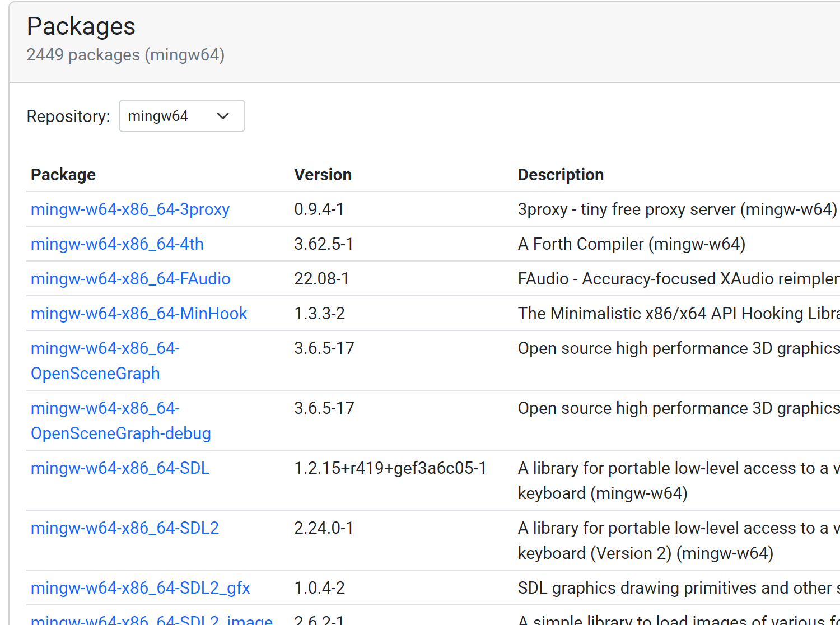This screenshot has height=625, width=840.
Task: Click version 1.3.3-2 cell
Action: (x=320, y=314)
